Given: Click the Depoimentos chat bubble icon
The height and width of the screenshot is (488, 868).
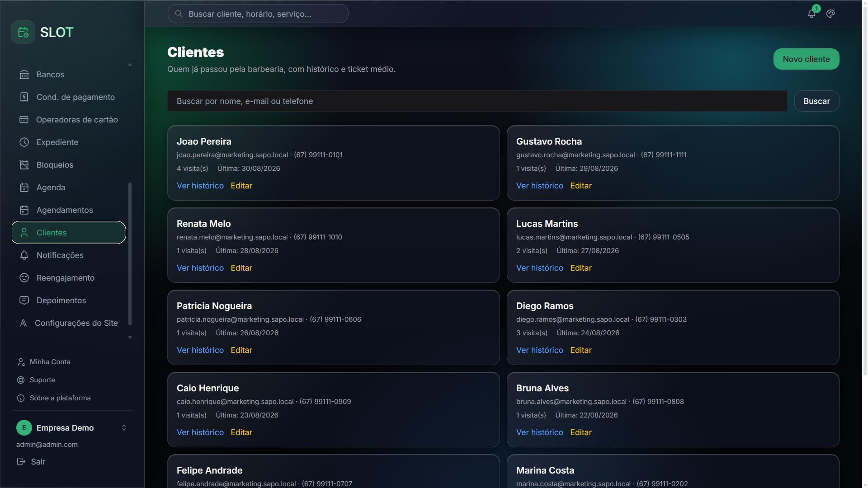Looking at the screenshot, I should [24, 300].
